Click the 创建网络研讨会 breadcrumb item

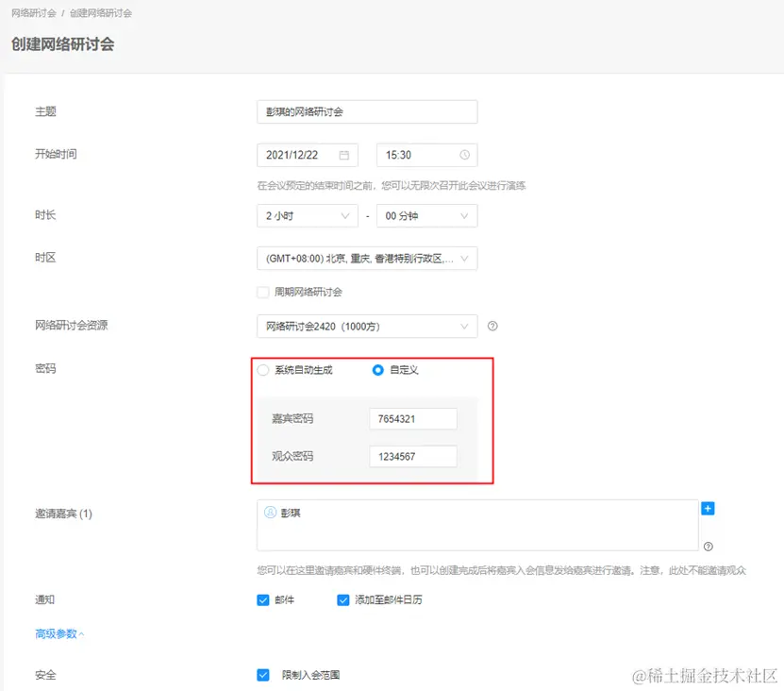point(101,13)
